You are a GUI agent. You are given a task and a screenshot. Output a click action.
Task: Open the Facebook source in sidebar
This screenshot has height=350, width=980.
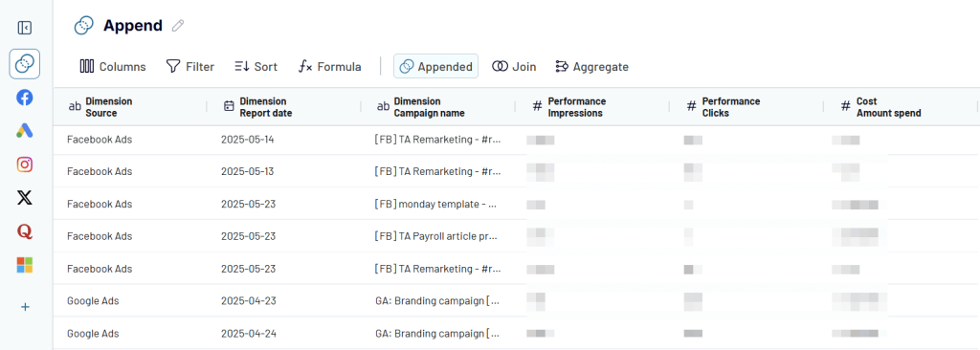pyautogui.click(x=24, y=98)
